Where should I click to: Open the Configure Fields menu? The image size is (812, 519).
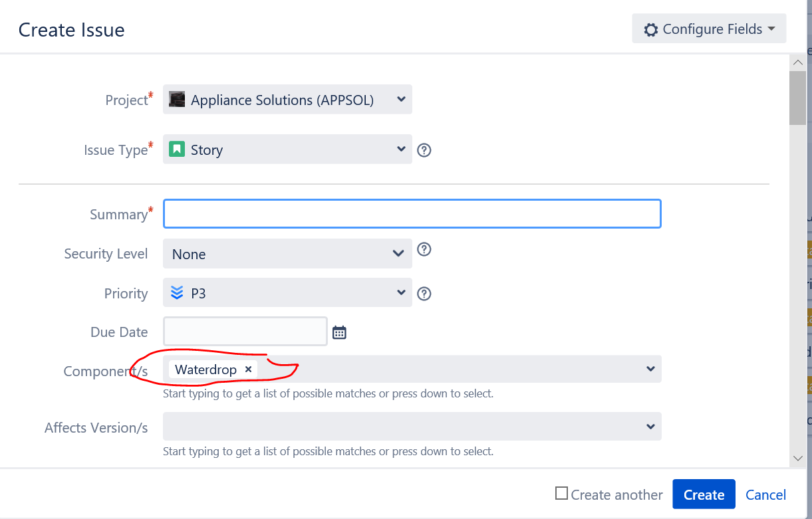709,29
